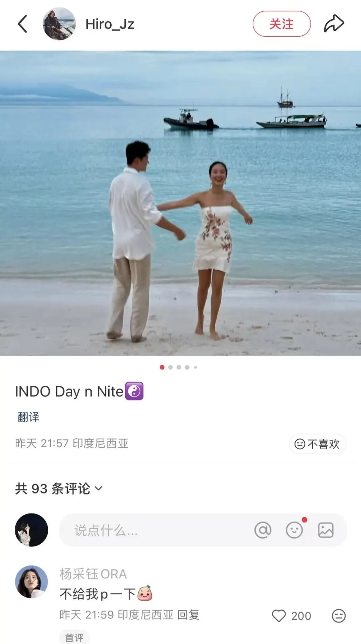Mark post as 不喜欢
Viewport: 361px width, 644px height.
tap(317, 444)
